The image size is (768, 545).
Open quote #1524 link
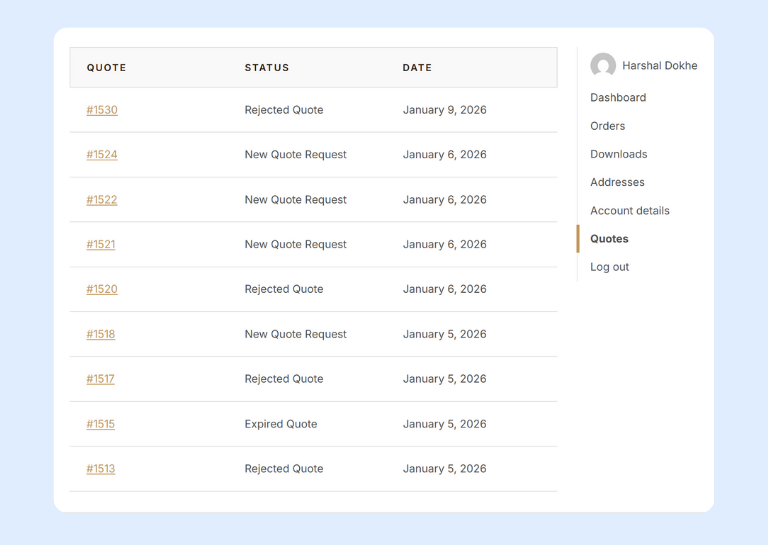coord(102,155)
